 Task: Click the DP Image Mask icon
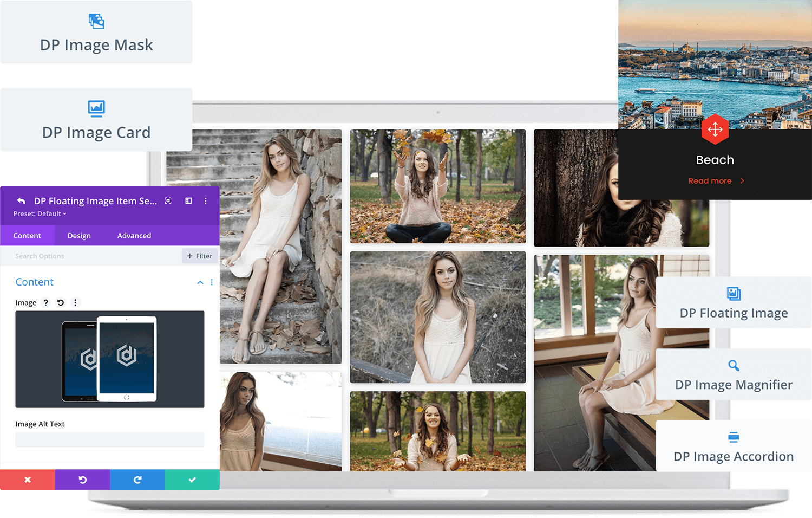tap(96, 21)
